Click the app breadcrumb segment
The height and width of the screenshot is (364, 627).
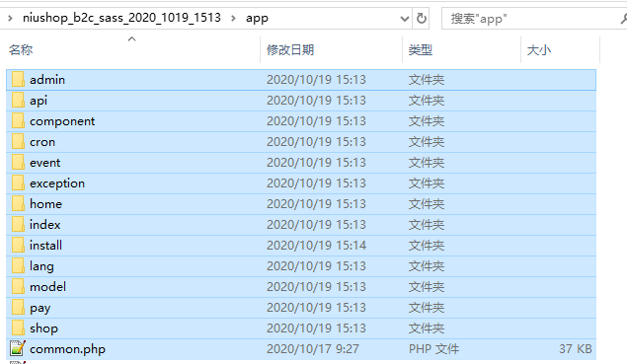click(x=257, y=19)
